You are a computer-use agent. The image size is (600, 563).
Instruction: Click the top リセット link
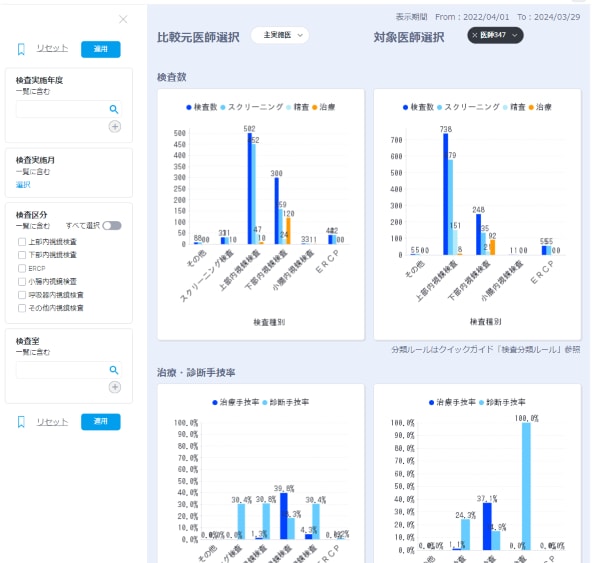point(52,48)
